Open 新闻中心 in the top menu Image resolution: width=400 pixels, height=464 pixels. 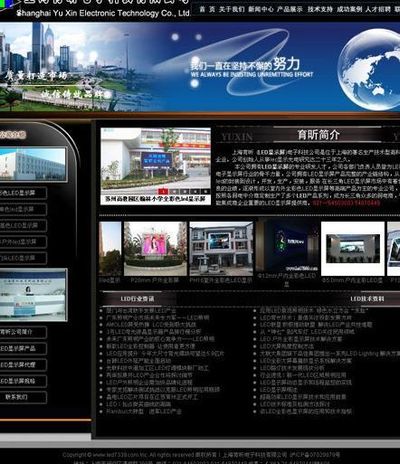click(261, 9)
